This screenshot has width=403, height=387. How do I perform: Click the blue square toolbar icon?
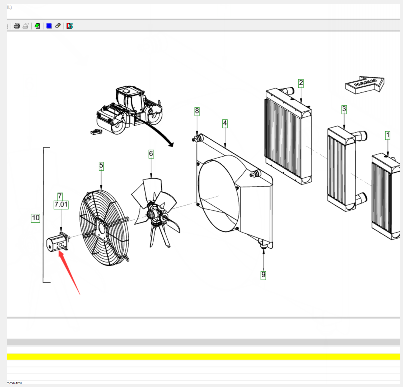coord(49,26)
